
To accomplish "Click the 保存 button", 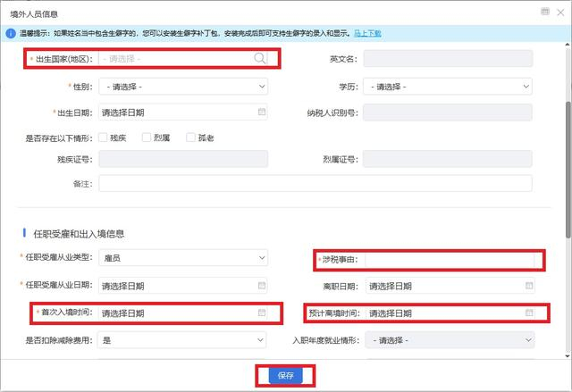I will (x=286, y=376).
